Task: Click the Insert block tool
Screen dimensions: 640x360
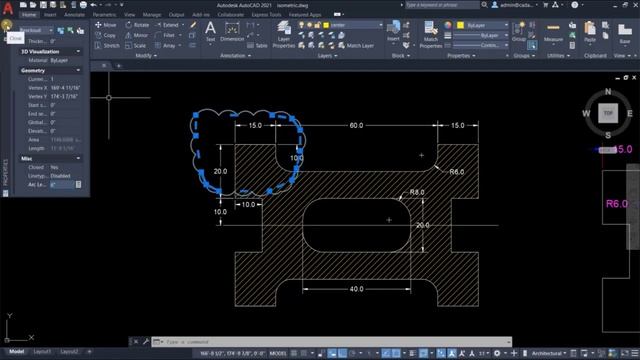Action: [x=393, y=31]
